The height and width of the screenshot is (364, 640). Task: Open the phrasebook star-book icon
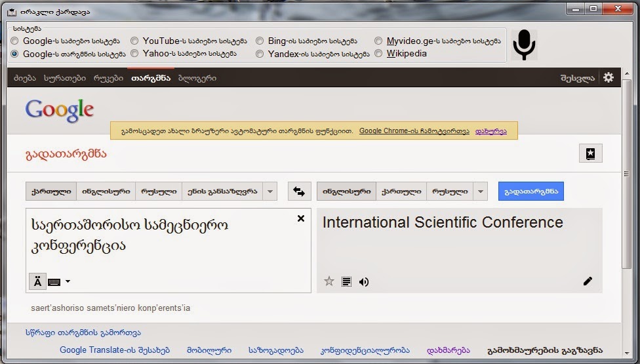click(x=591, y=153)
